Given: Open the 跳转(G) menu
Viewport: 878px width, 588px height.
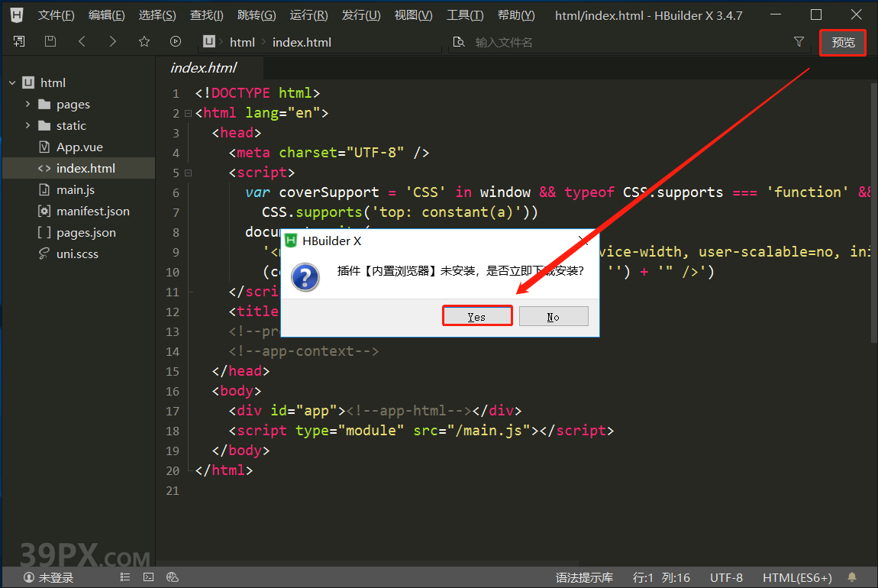Looking at the screenshot, I should pos(257,15).
